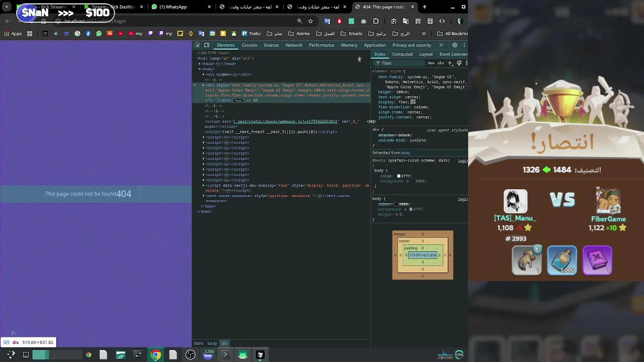Select the Elements tab in DevTools
Screen dimensions: 644x362
(225, 45)
